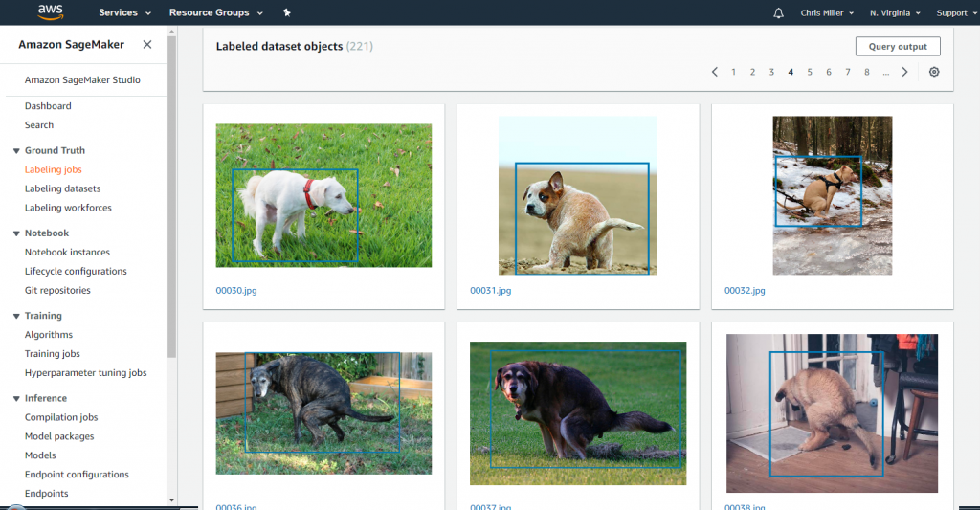
Task: Click the Query output button
Action: (898, 46)
